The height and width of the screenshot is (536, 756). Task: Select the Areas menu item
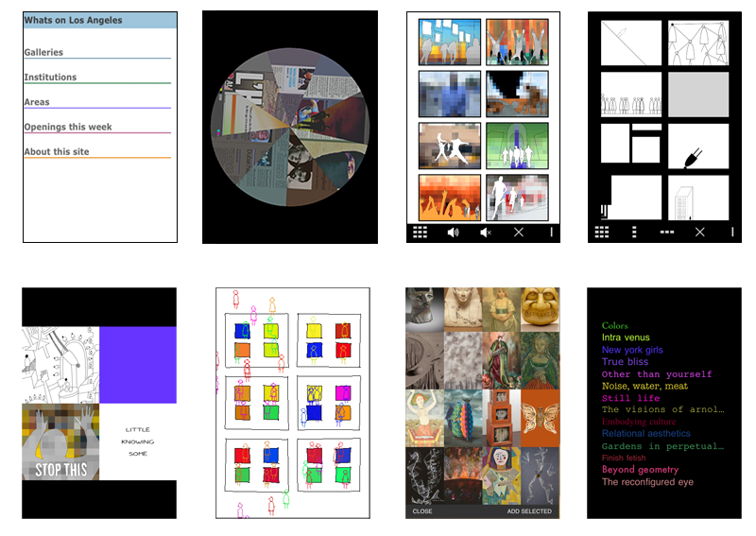click(x=38, y=102)
